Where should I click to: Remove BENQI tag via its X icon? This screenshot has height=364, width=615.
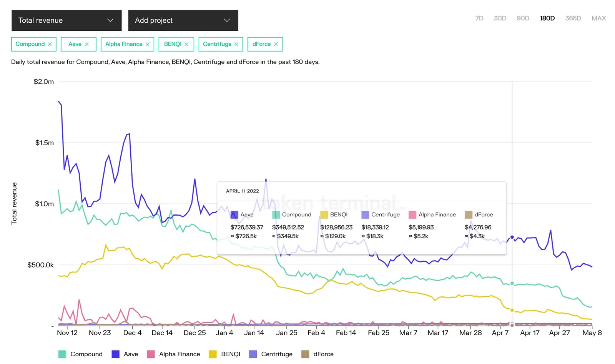pyautogui.click(x=186, y=44)
